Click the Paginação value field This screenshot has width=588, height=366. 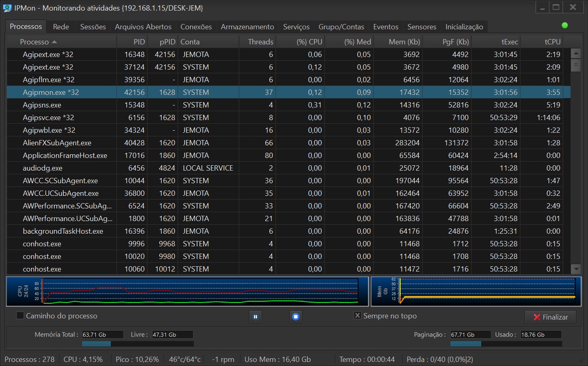(471, 335)
